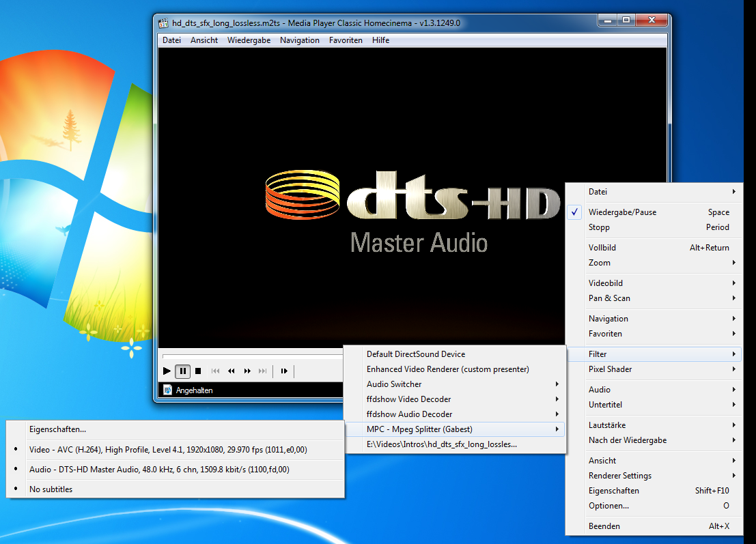This screenshot has width=756, height=544.
Task: Click the status bar icon beside Angehalten
Action: coord(167,390)
